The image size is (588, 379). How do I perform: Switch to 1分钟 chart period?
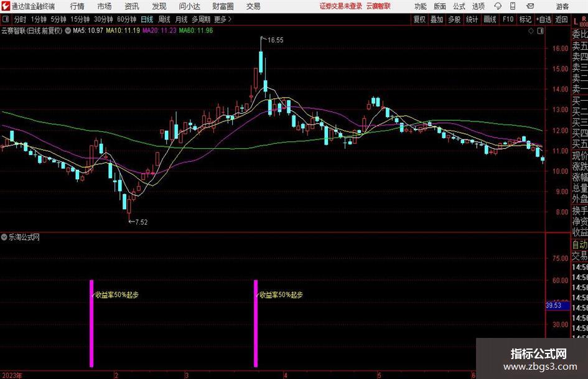pos(39,19)
